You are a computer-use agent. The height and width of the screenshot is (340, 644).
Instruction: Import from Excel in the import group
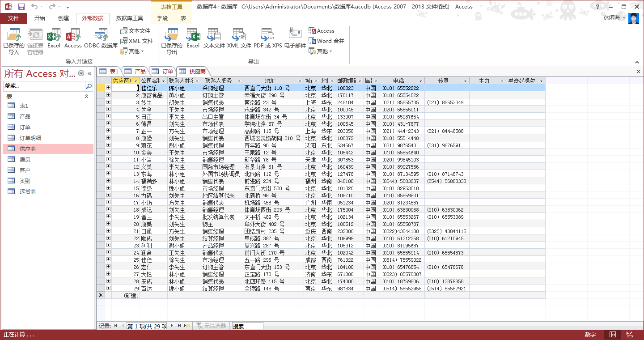coord(54,38)
